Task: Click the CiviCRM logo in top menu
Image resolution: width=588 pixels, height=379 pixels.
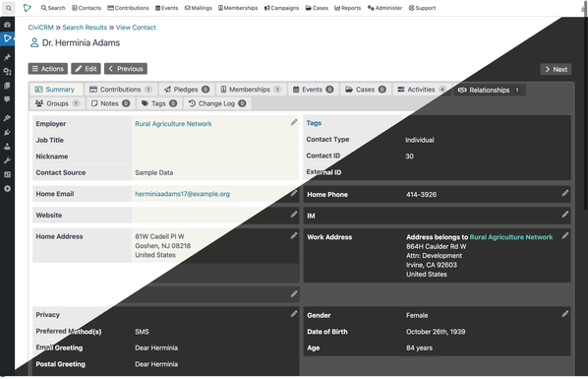Action: (x=27, y=8)
